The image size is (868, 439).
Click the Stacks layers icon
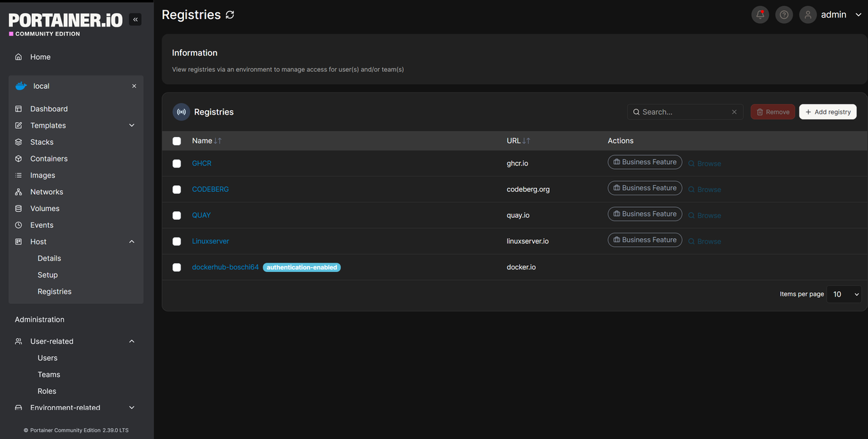18,142
